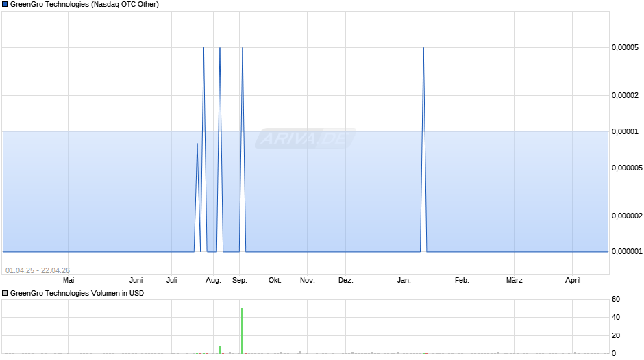Screen dimensions: 644x360
Task: Click the chart title GreenGro Technologies (Nasdaq OTC Other)
Action: point(84,5)
